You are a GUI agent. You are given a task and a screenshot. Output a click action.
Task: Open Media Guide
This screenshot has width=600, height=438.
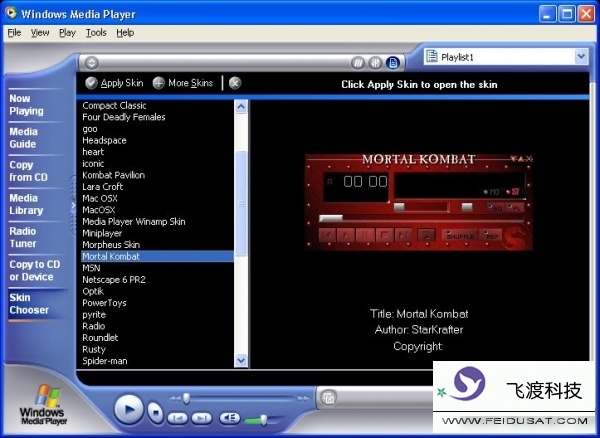23,138
